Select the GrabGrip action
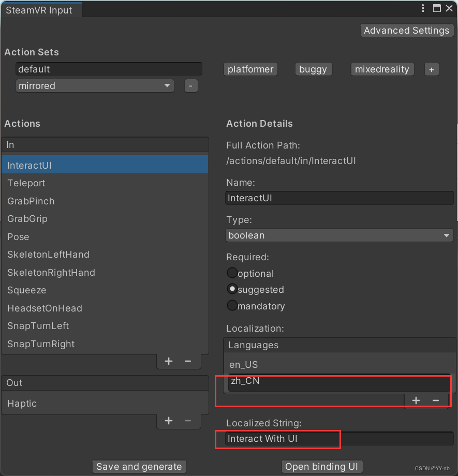Image resolution: width=458 pixels, height=476 pixels. [x=105, y=218]
